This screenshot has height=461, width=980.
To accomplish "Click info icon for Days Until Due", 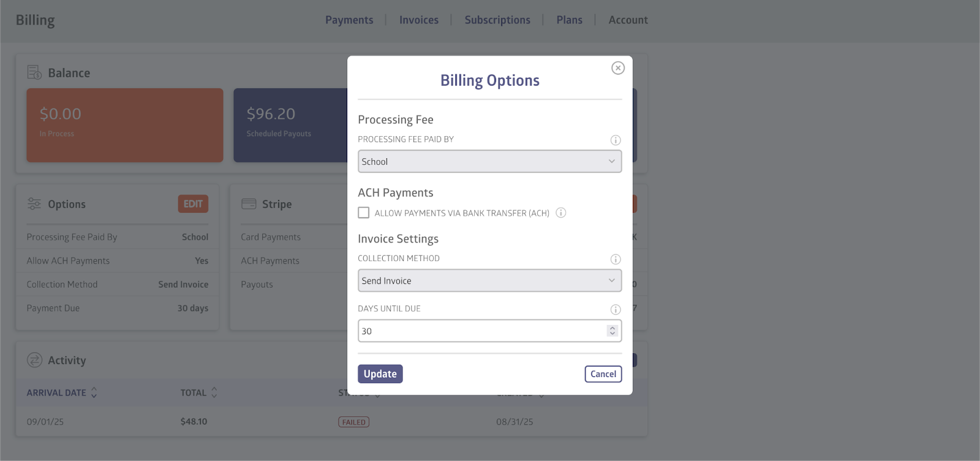I will pyautogui.click(x=616, y=310).
